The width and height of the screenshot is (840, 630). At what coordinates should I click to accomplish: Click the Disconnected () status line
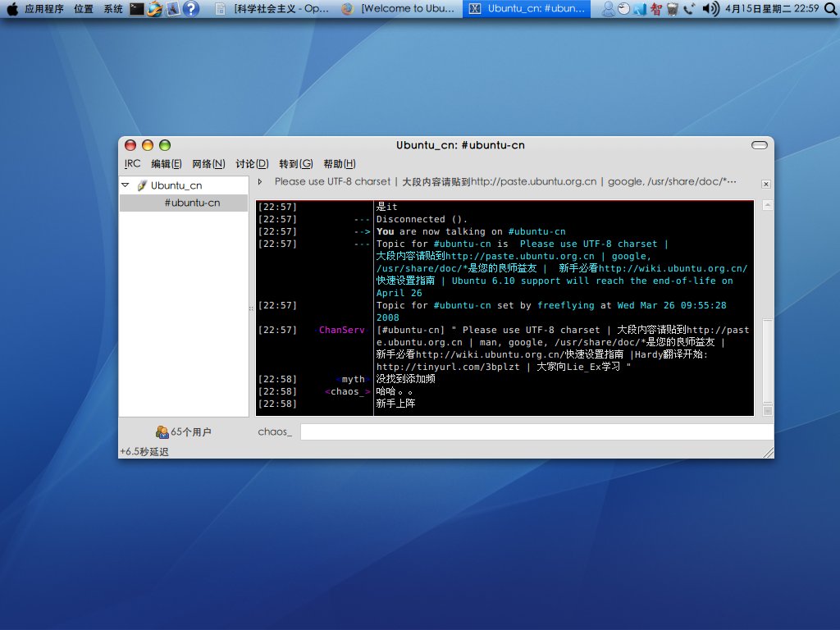click(422, 219)
